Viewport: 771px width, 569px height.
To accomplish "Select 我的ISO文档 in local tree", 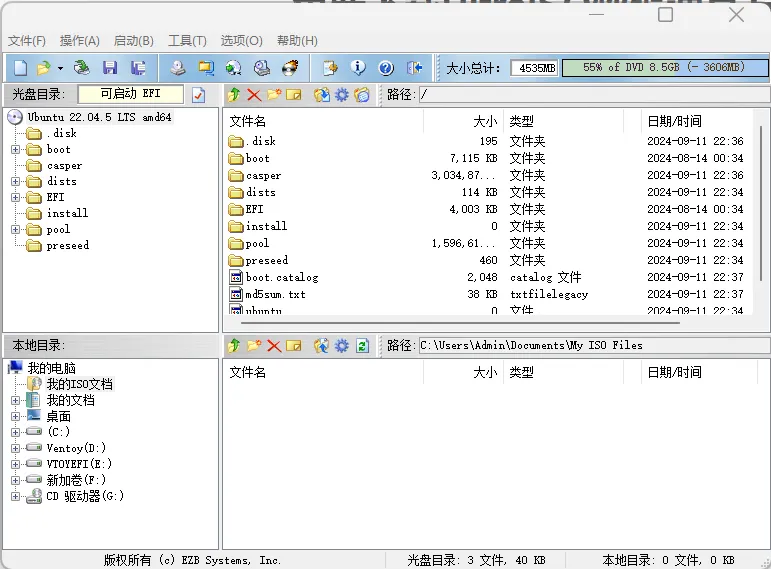I will 79,384.
